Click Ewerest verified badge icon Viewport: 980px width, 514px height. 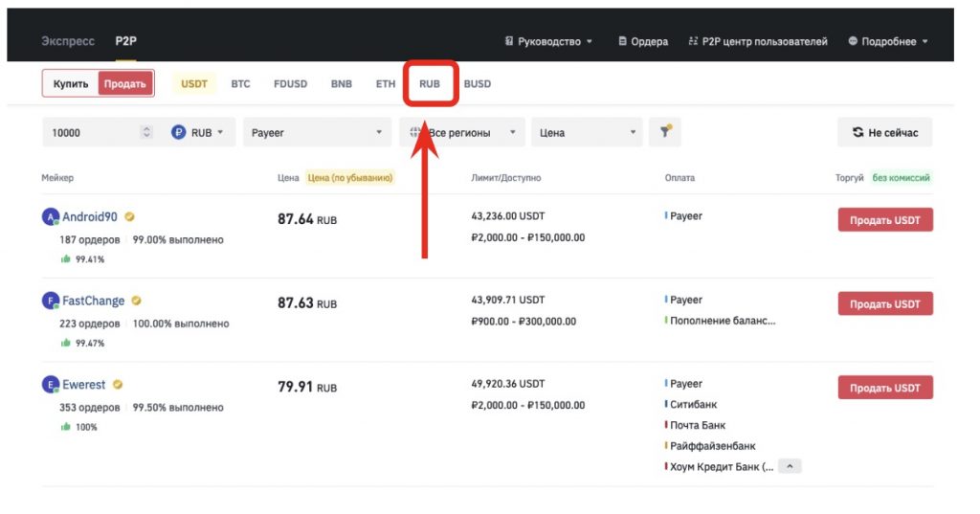(x=118, y=385)
